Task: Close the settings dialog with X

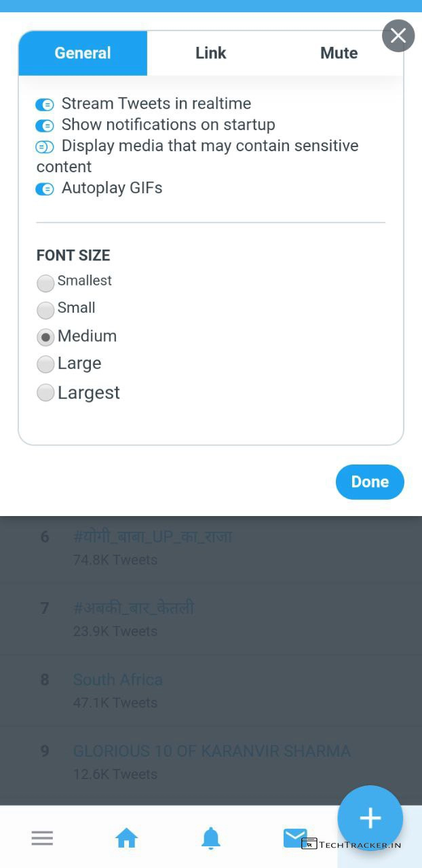Action: point(398,36)
